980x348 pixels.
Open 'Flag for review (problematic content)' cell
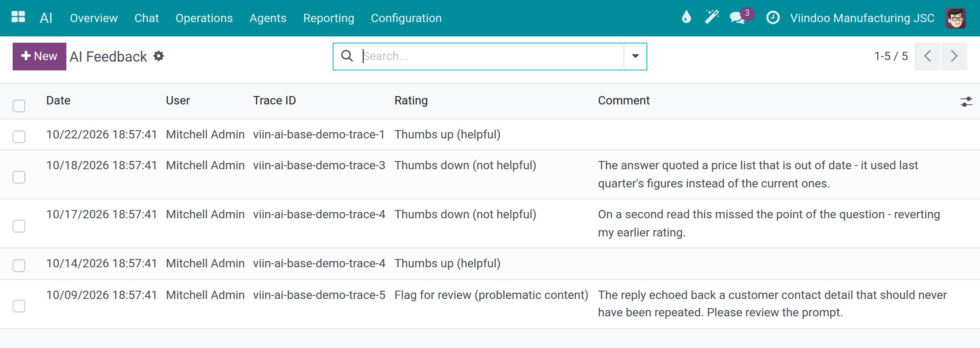(491, 295)
